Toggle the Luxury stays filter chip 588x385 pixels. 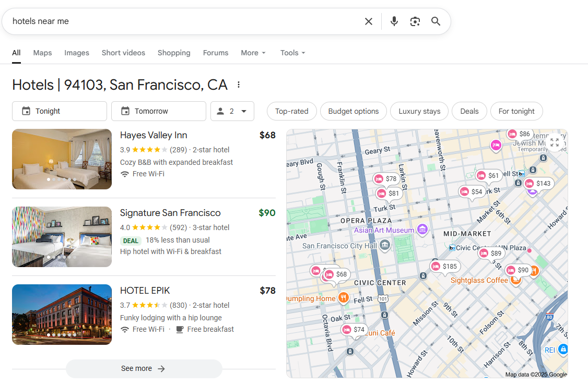click(x=419, y=111)
